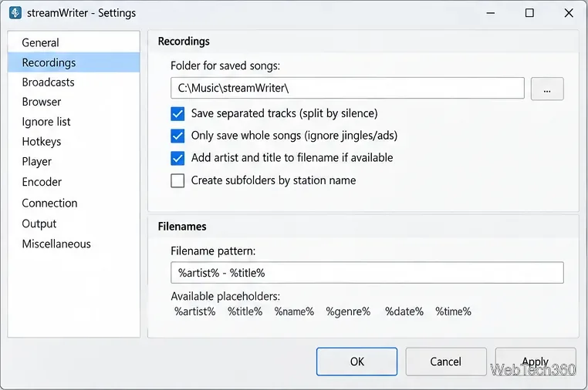
Task: Enable Create subfolders by station name
Action: click(x=177, y=180)
